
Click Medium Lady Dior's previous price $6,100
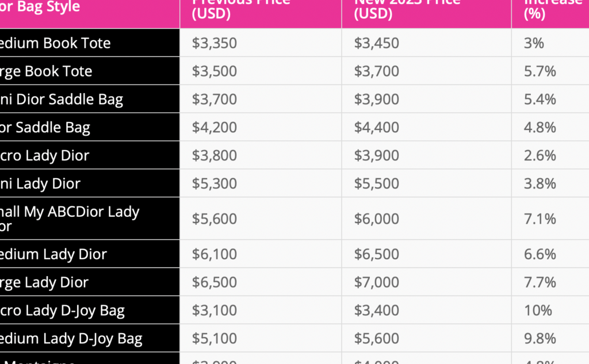coord(215,254)
